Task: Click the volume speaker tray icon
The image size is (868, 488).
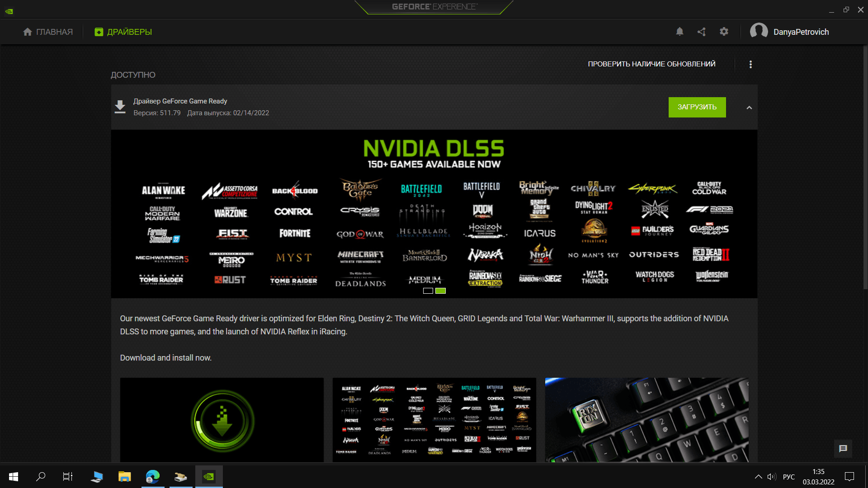Action: tap(771, 477)
